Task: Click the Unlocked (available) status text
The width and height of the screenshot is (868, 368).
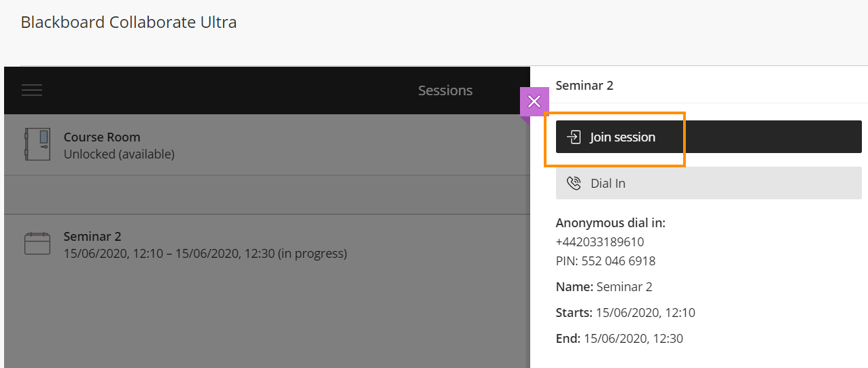Action: (x=119, y=154)
